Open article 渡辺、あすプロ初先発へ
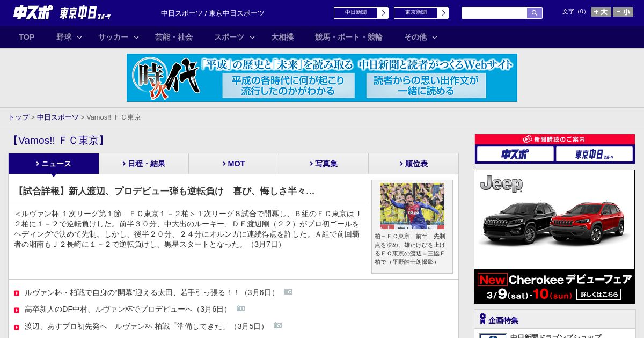This screenshot has height=338, width=644. click(146, 326)
